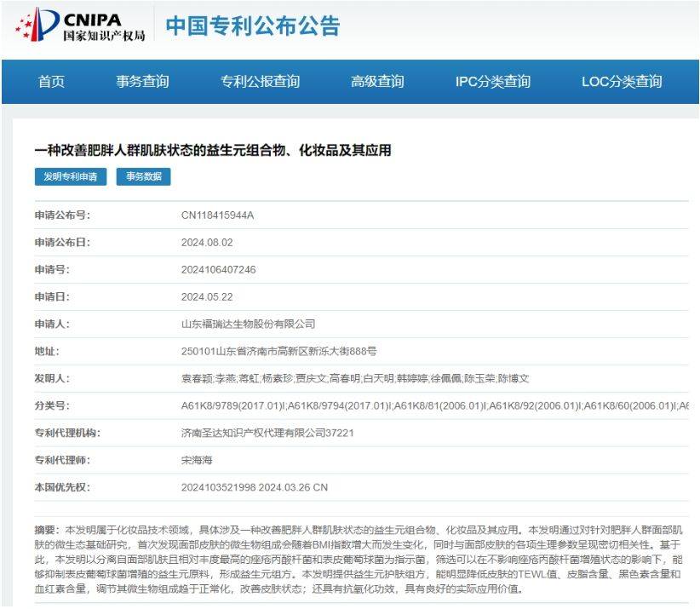The height and width of the screenshot is (609, 700).
Task: Click the 分类号 field label
Action: pos(52,405)
